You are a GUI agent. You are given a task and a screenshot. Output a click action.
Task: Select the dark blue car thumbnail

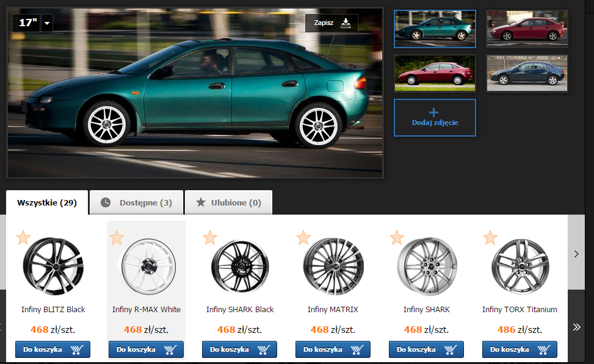tap(527, 73)
